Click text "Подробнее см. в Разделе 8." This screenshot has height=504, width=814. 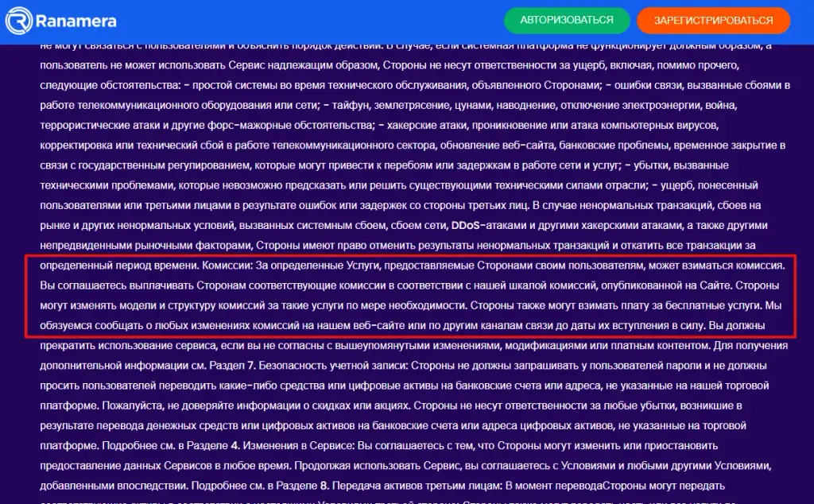260,486
